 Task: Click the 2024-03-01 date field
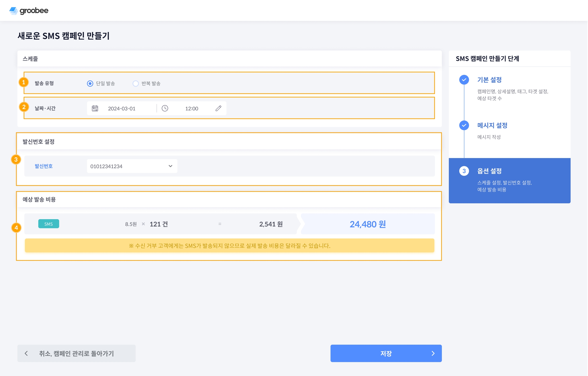tap(122, 109)
